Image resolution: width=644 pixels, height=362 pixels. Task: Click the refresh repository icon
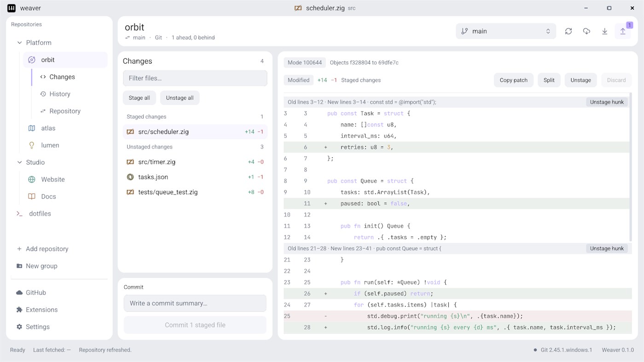[x=569, y=31]
